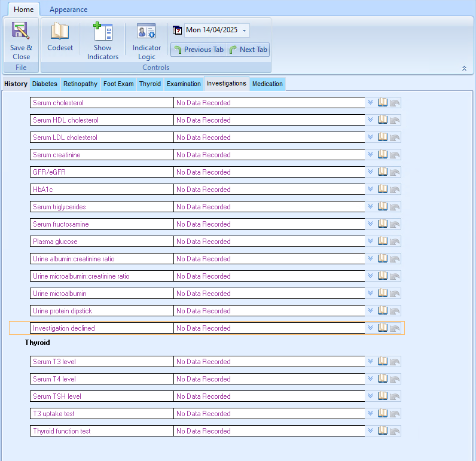Screen dimensions: 476x461
Task: Click undo arrow icon on T3 uptake test
Action: (395, 413)
